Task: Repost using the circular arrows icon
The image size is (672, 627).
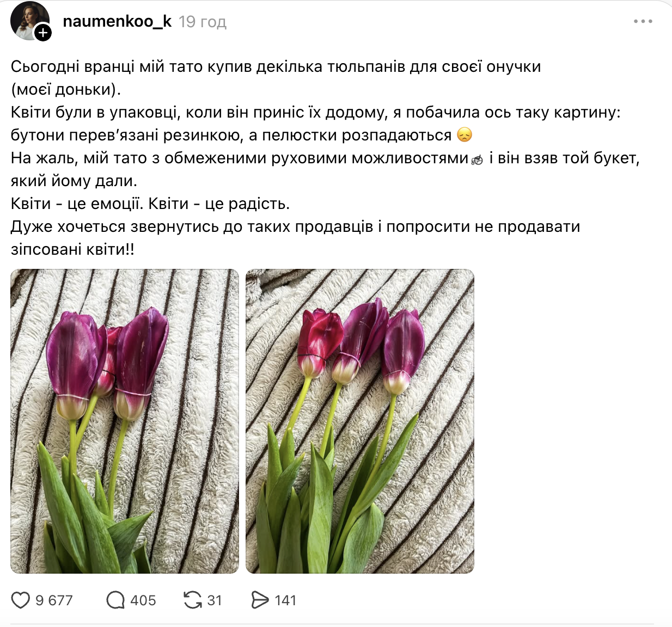Action: click(x=193, y=600)
